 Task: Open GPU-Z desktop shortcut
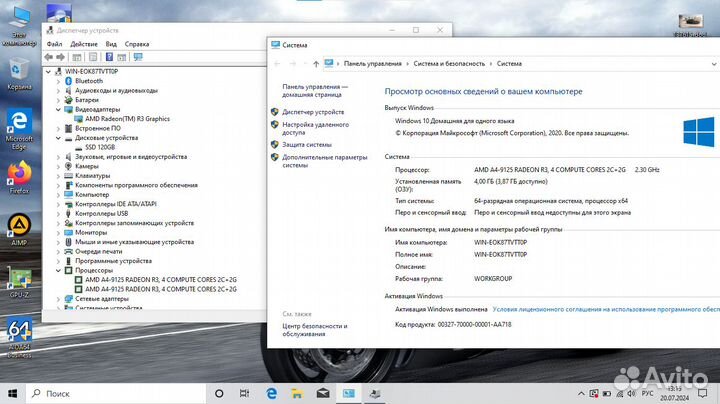(19, 282)
